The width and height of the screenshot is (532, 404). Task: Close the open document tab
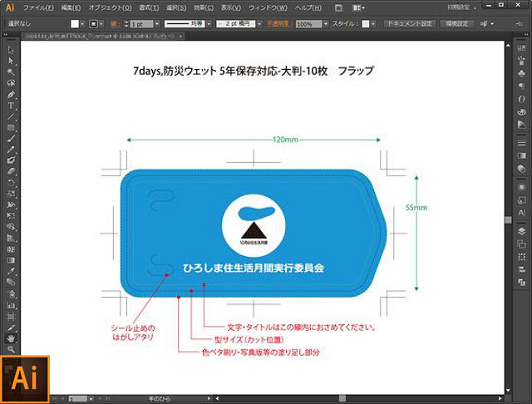tap(181, 36)
